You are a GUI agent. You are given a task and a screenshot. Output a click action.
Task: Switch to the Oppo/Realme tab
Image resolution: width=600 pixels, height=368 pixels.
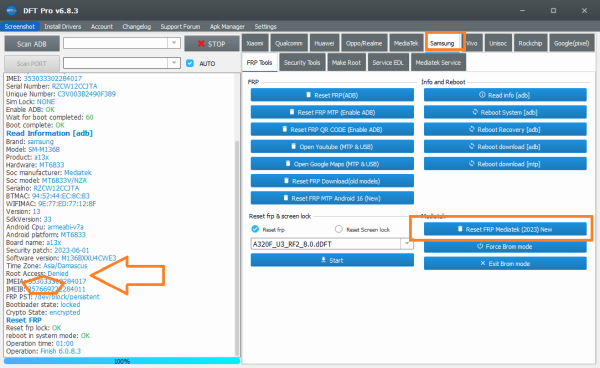(x=364, y=43)
